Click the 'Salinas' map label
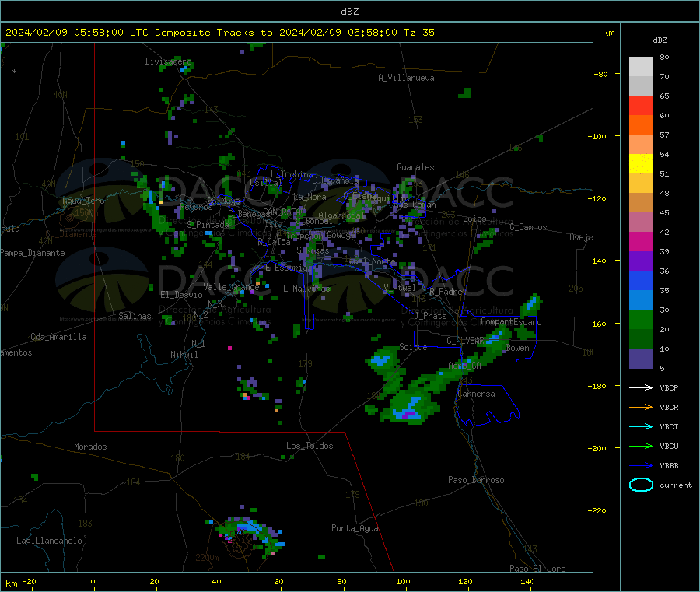The height and width of the screenshot is (592, 700). tap(135, 316)
